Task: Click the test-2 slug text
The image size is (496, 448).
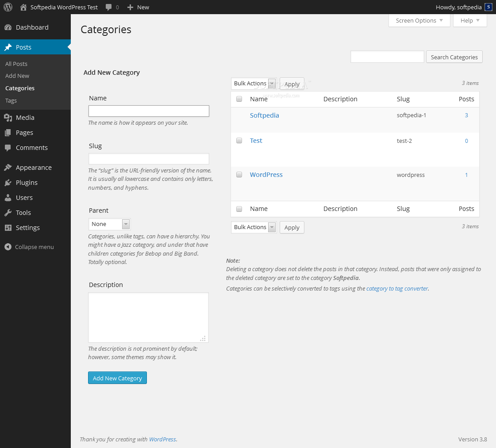Action: pyautogui.click(x=404, y=141)
